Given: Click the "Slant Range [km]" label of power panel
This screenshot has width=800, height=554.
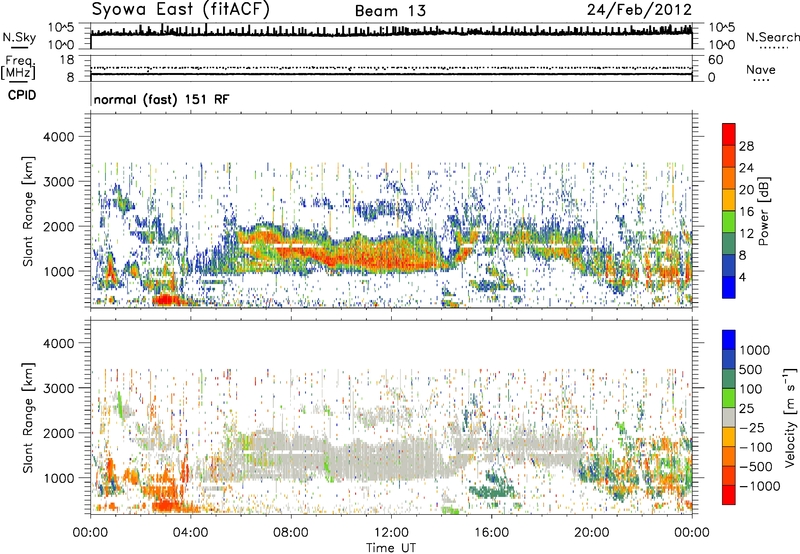Looking at the screenshot, I should point(28,211).
